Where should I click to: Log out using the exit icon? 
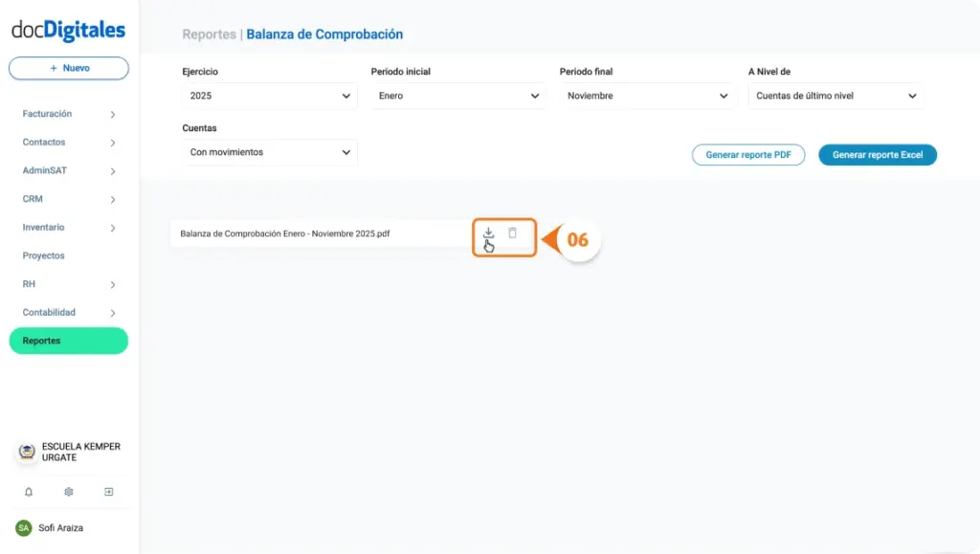pos(108,491)
